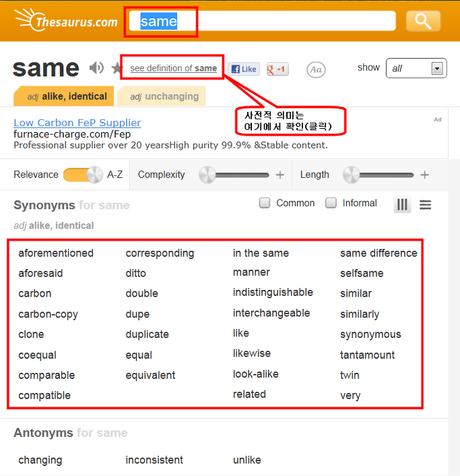This screenshot has height=476, width=460.
Task: Check the Informal checkbox
Action: [x=331, y=203]
